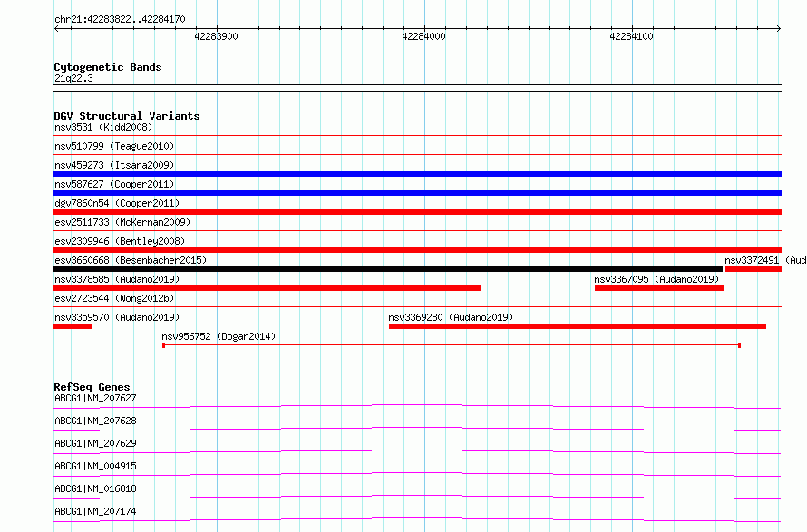The width and height of the screenshot is (807, 532).
Task: Click the dgv7860n54 (Cooper2011) red bar
Action: point(417,212)
